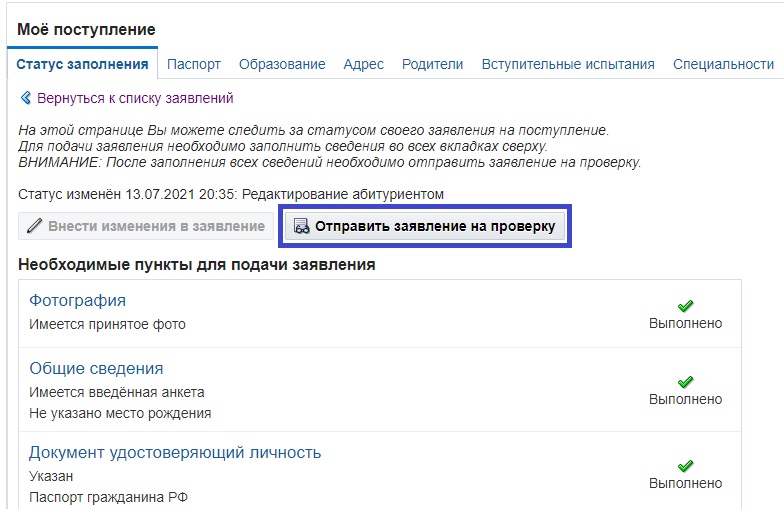The width and height of the screenshot is (784, 509).
Task: Click green checkmark for Документ удостоверяющий личность
Action: (686, 466)
